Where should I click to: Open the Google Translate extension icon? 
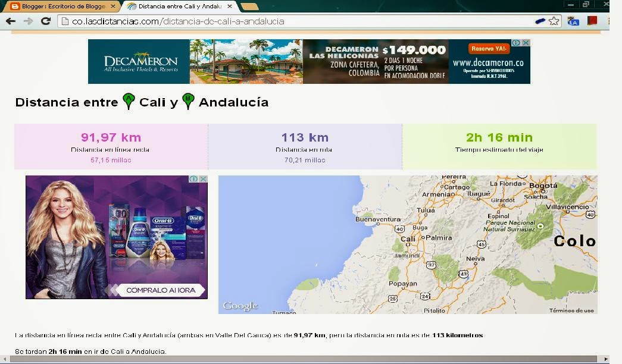pyautogui.click(x=573, y=21)
